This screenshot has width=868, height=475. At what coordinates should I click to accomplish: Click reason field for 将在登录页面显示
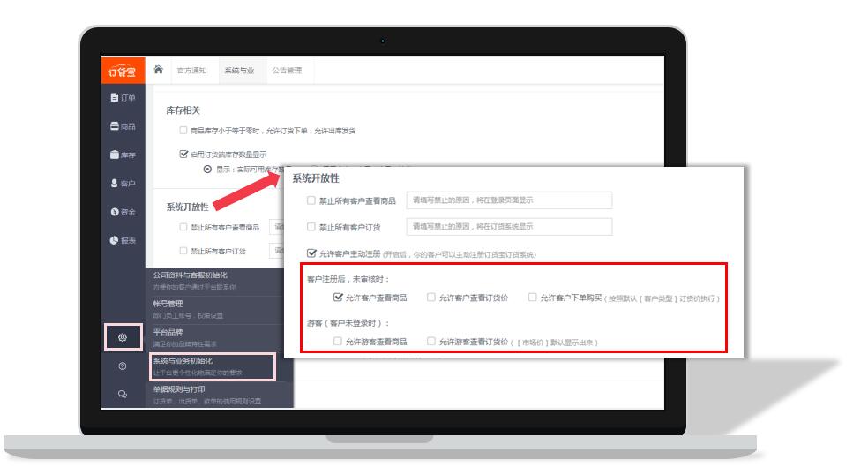pyautogui.click(x=509, y=200)
